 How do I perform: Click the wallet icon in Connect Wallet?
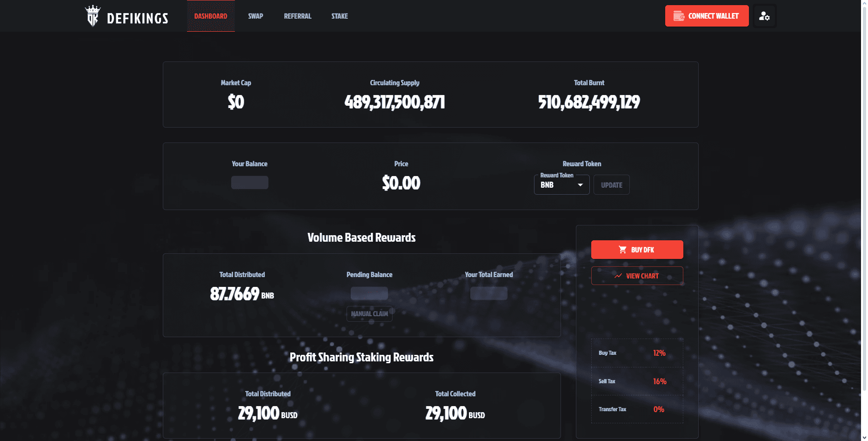pyautogui.click(x=679, y=16)
